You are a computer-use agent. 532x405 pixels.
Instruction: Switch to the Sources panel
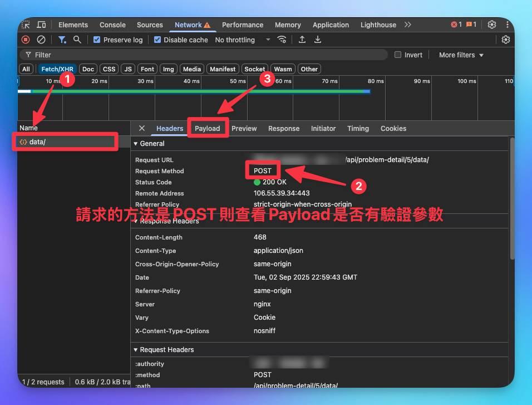150,25
